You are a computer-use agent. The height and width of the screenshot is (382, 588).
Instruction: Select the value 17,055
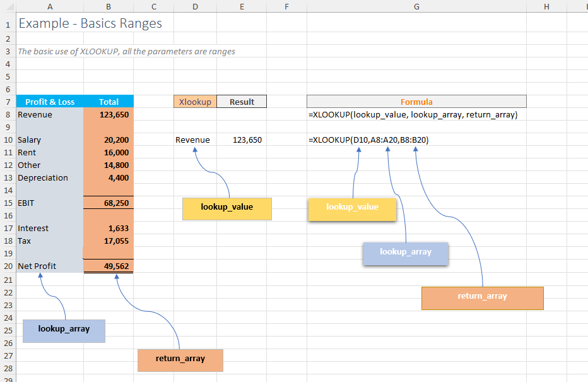(x=109, y=241)
